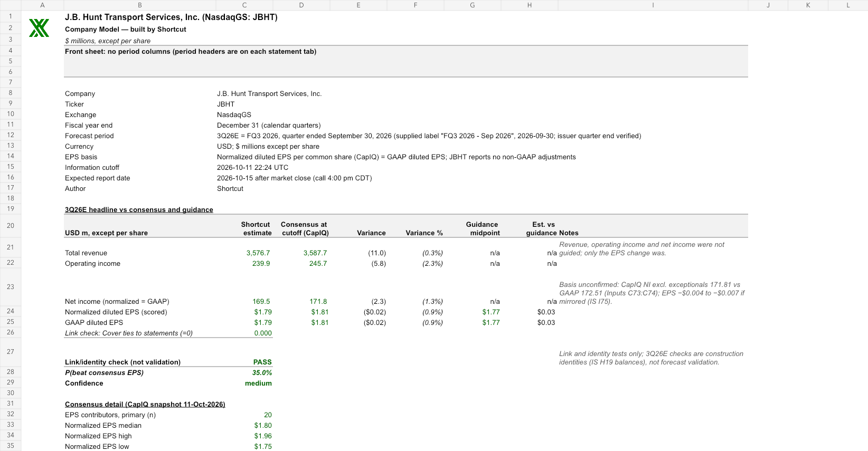868x451 pixels.
Task: Select the 'Shortcut estimate' column heading
Action: [x=257, y=229]
